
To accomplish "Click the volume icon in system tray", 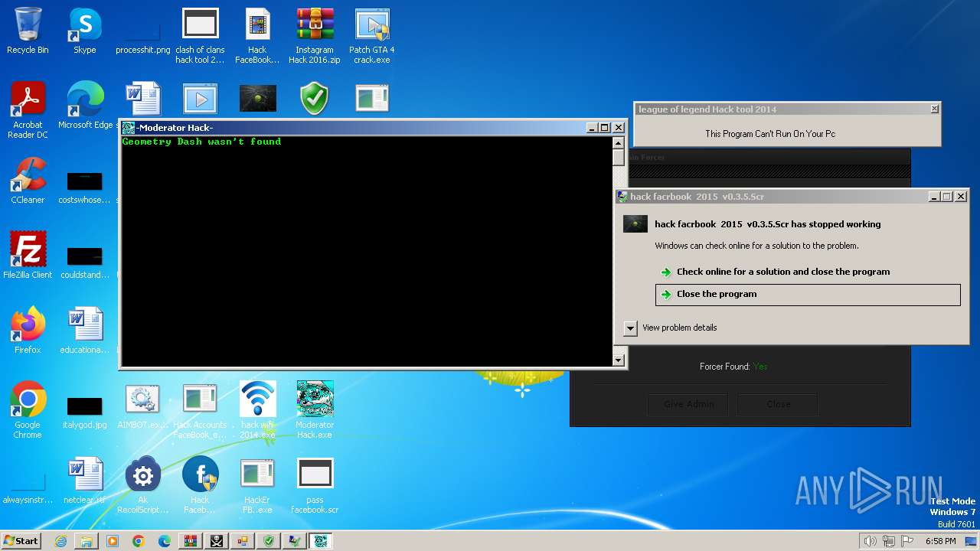I will (870, 541).
